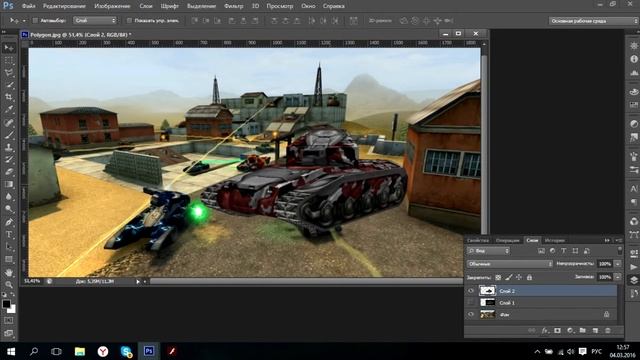Open the Обычные blend mode dropdown

pyautogui.click(x=509, y=264)
